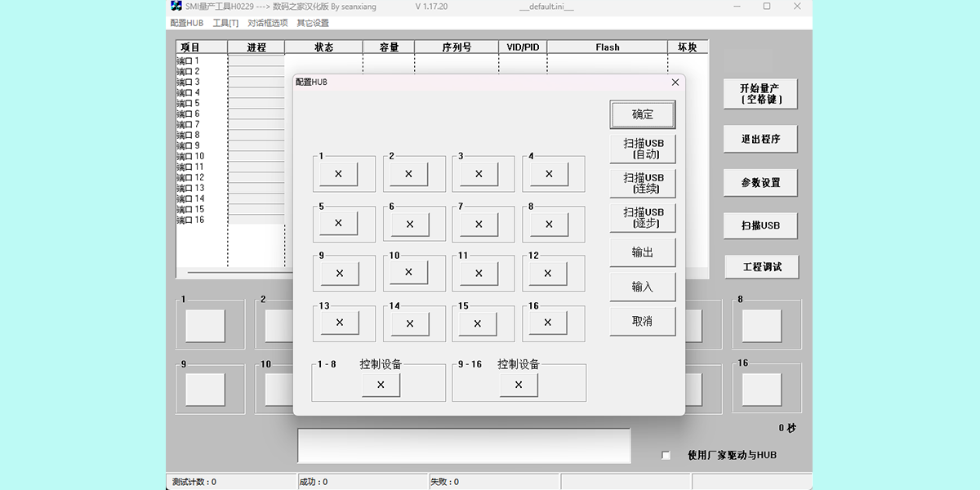The height and width of the screenshot is (490, 980).
Task: Open the 配置HUB menu
Action: coord(187,23)
